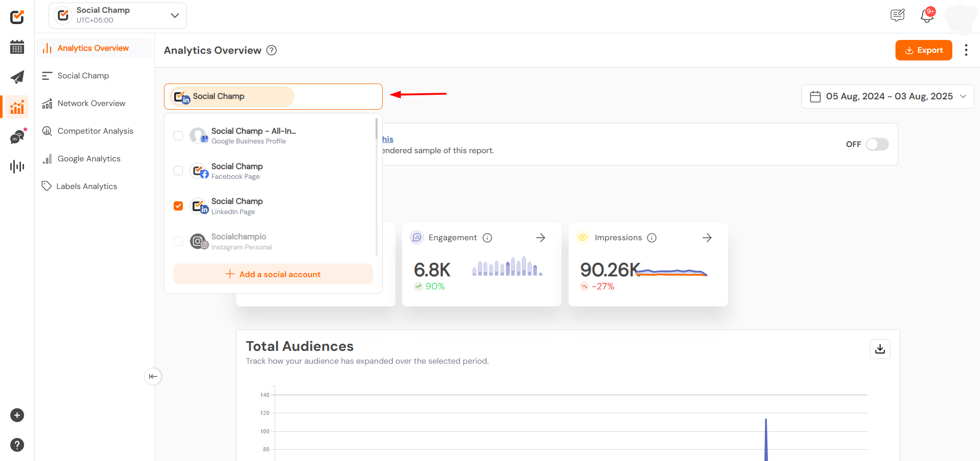Open Competitor Analysis in the menu
Viewport: 980px width, 461px height.
pyautogui.click(x=95, y=131)
